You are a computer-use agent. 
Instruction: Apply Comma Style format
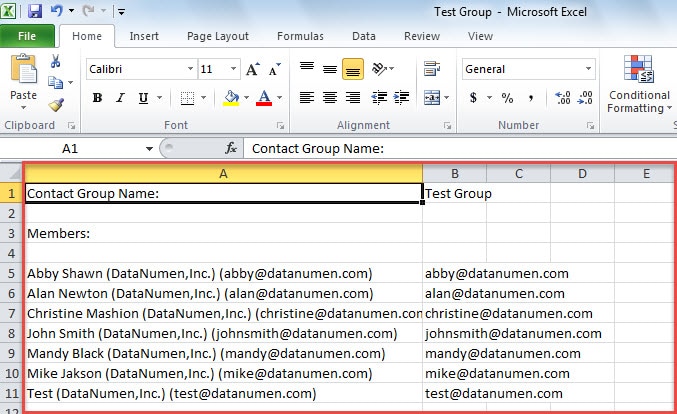(531, 98)
